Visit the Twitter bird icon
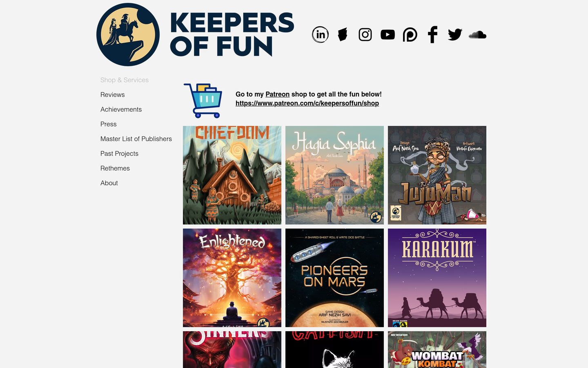588x368 pixels. click(x=455, y=34)
